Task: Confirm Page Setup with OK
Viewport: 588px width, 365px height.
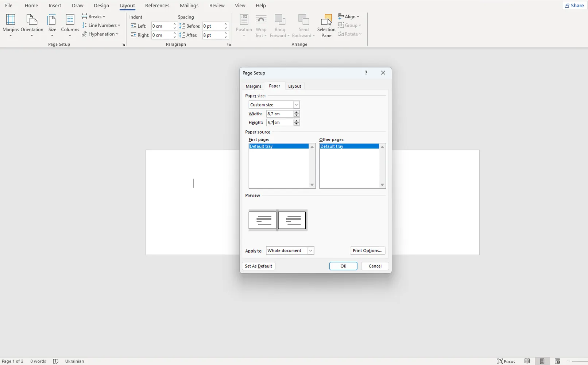Action: tap(343, 266)
